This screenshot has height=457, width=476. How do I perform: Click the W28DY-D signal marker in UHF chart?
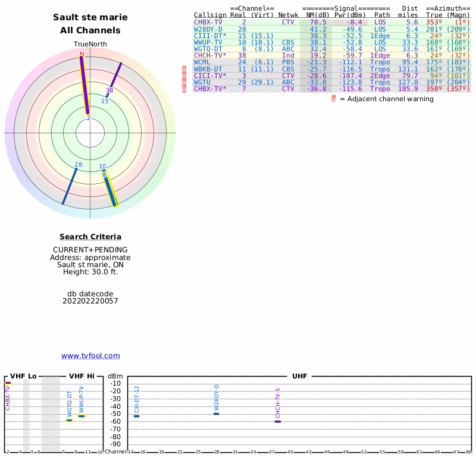click(217, 414)
